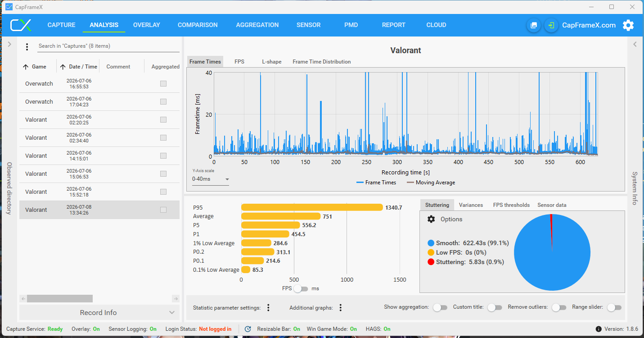Turn on the Range slider switch
The image size is (644, 338).
coord(614,307)
